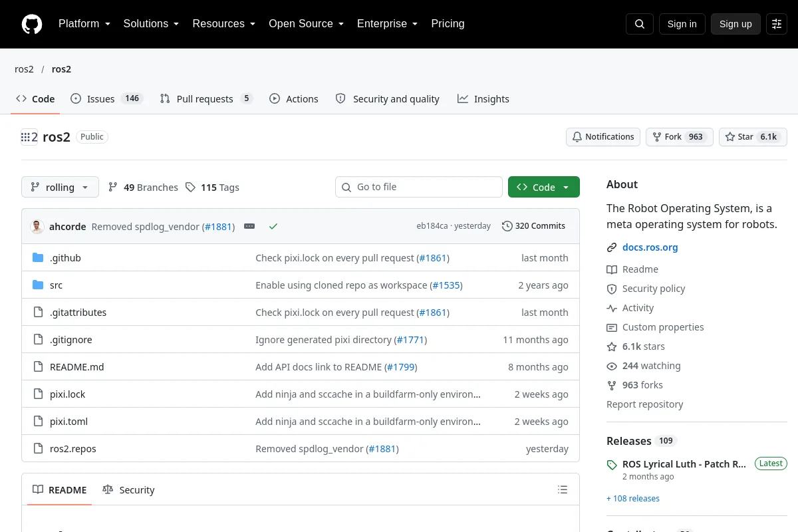Screen dimensions: 798x532
Task: Open the ros2.repos file
Action: 72,449
